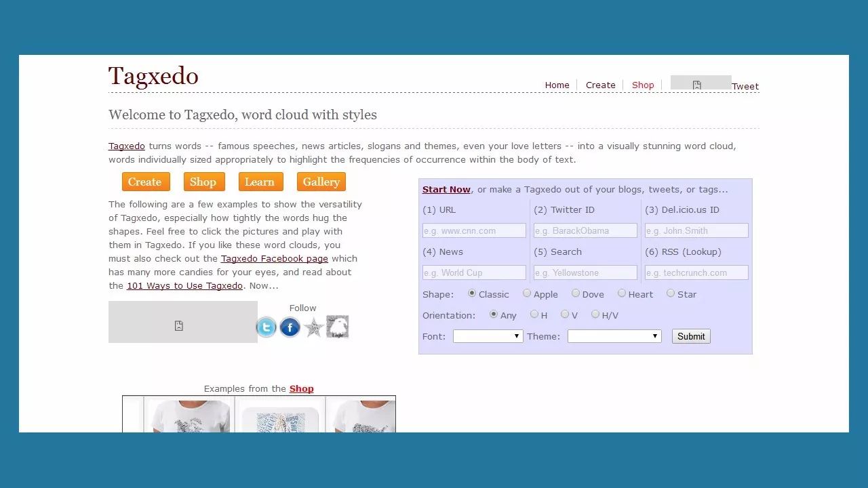Image resolution: width=868 pixels, height=488 pixels.
Task: Focus the Del.icio.us ID input field
Action: click(696, 230)
